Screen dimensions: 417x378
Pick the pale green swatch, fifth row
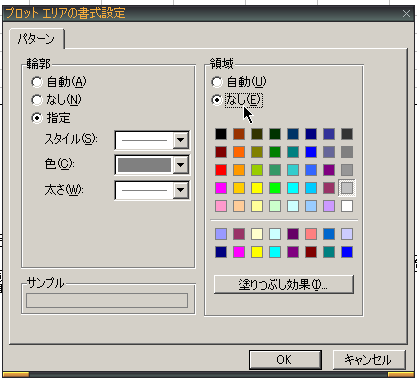(275, 206)
